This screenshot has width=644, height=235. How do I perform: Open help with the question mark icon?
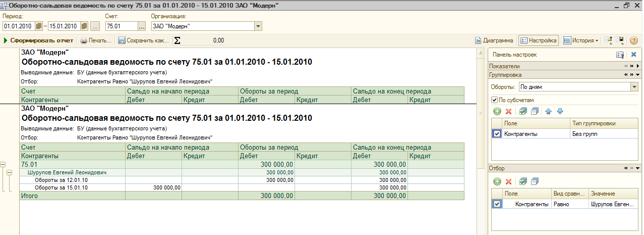tap(634, 40)
